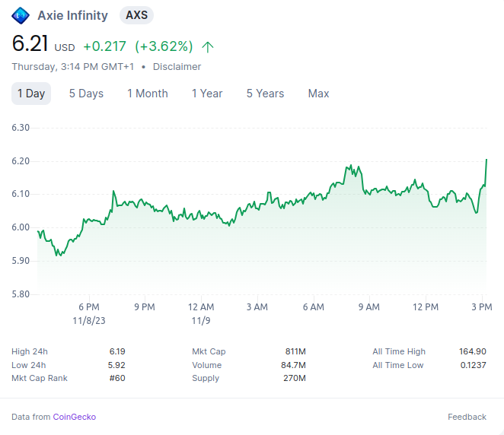Click the 12 PM x-axis label

click(x=426, y=307)
